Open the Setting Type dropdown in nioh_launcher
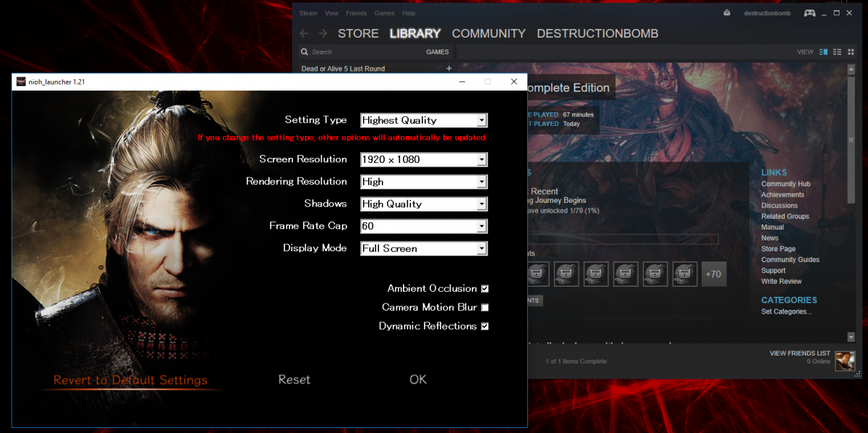The image size is (868, 433). click(424, 120)
